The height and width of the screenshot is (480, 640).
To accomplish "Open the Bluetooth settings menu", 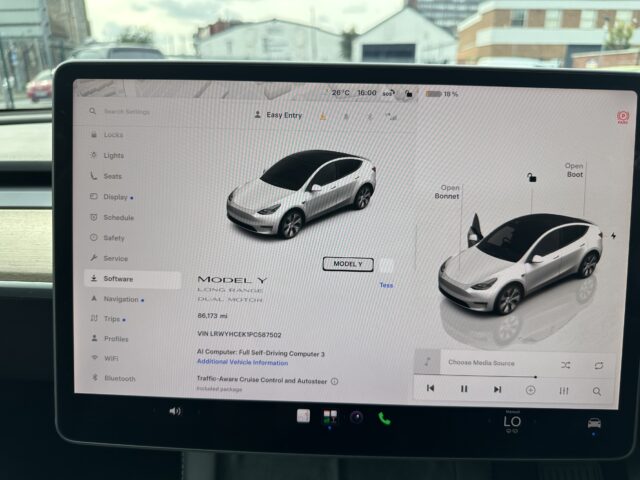I will click(113, 378).
